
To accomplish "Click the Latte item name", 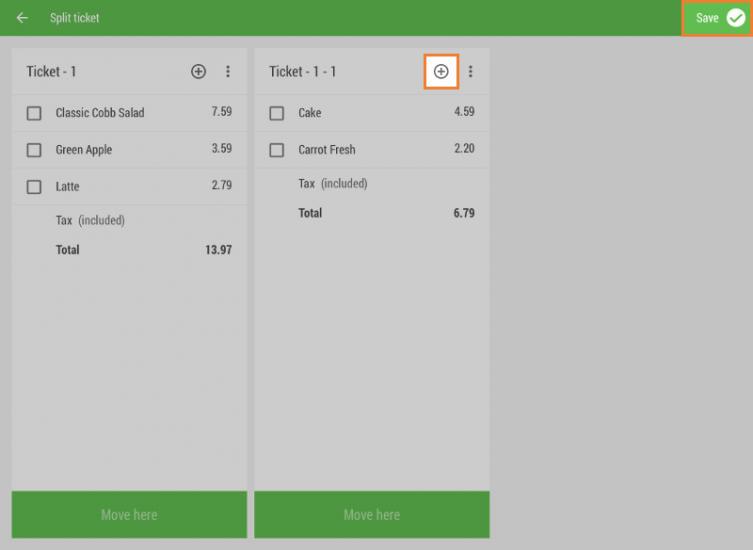I will point(67,186).
